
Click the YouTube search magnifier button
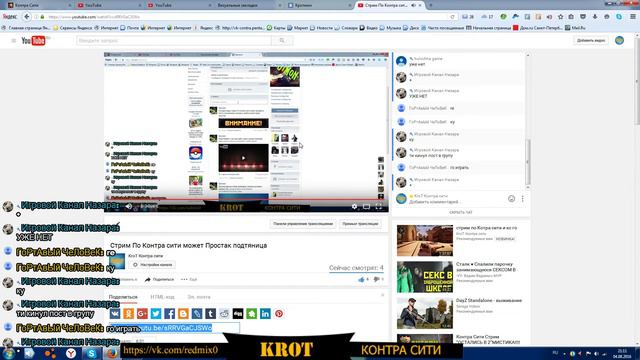tap(282, 40)
